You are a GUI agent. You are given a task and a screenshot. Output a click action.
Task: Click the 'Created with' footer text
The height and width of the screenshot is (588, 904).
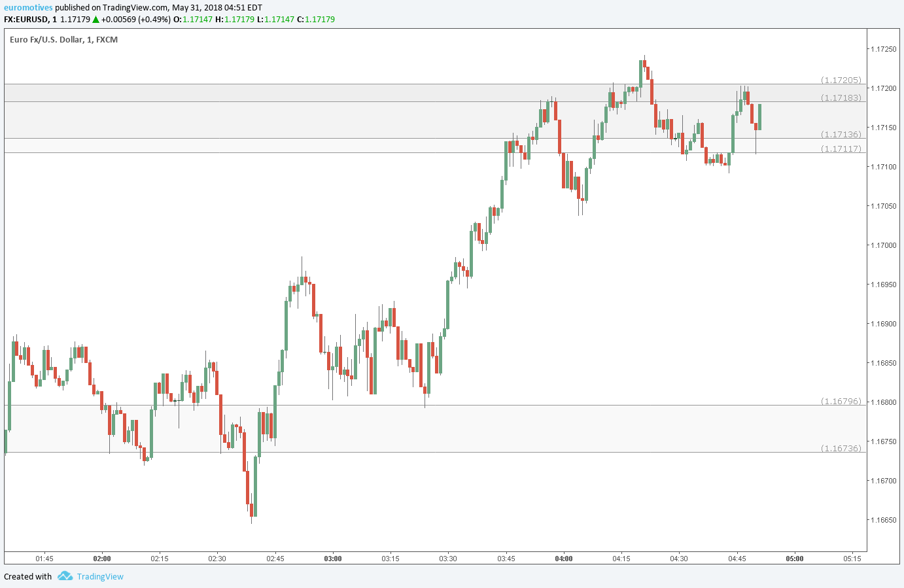[x=27, y=576]
